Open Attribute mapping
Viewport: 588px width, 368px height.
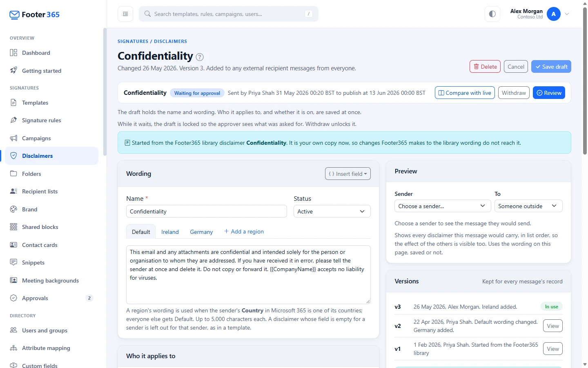[x=51, y=348]
